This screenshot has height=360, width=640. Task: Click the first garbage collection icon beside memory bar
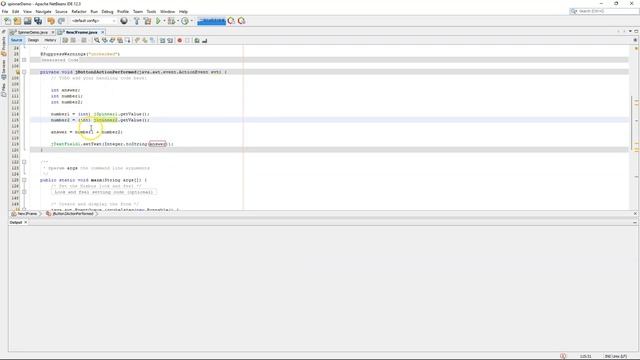pos(231,21)
